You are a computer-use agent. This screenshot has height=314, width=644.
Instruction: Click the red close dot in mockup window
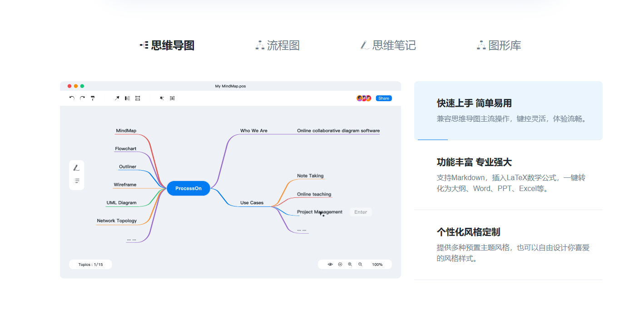pos(69,86)
